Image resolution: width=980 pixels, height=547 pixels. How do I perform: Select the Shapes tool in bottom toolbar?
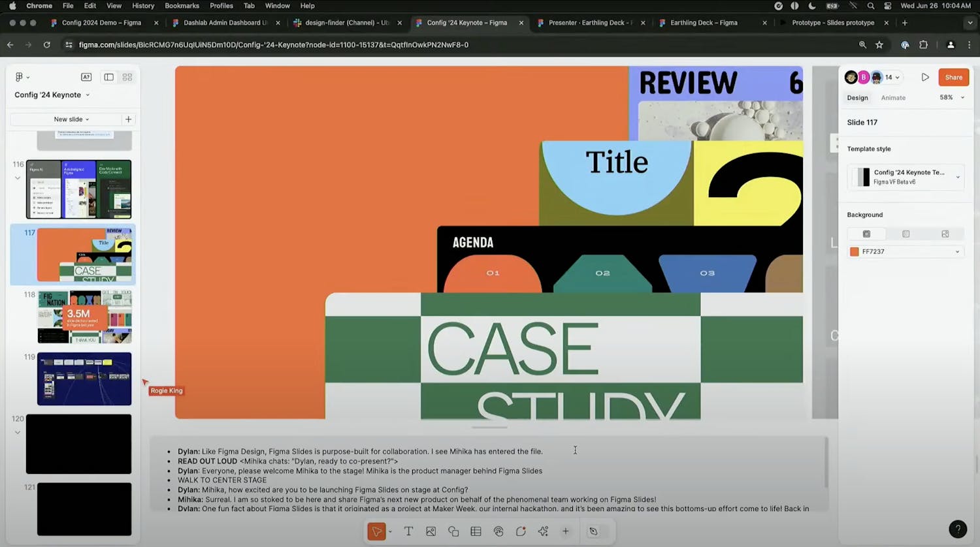[453, 531]
